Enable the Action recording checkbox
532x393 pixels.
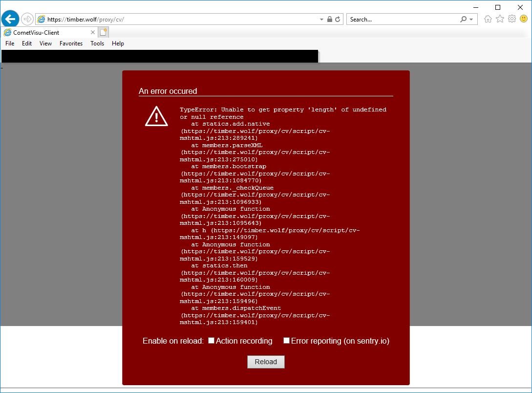212,341
